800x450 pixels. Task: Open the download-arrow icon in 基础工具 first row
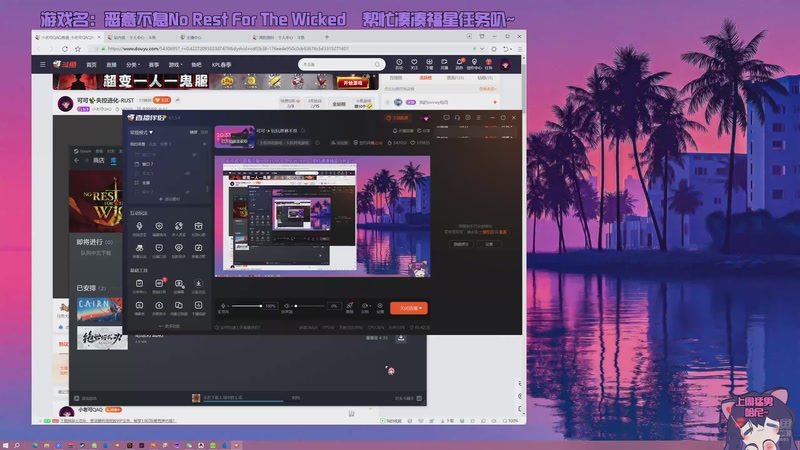click(198, 283)
